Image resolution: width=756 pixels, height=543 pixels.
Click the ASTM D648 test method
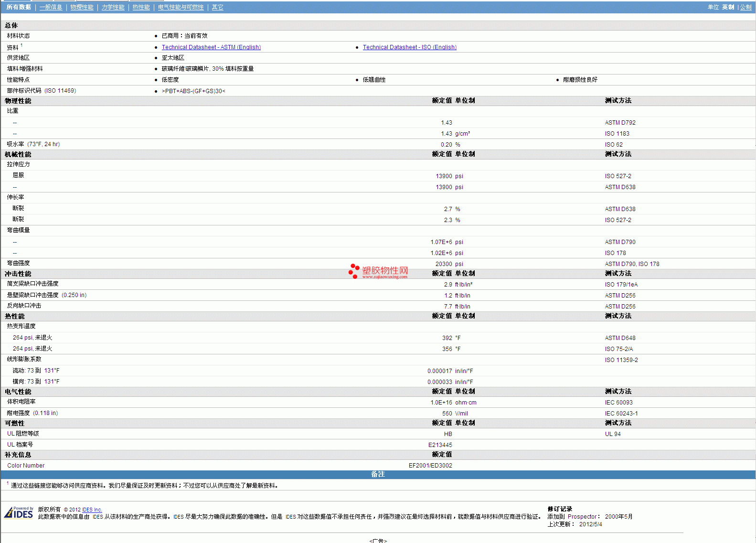[620, 338]
